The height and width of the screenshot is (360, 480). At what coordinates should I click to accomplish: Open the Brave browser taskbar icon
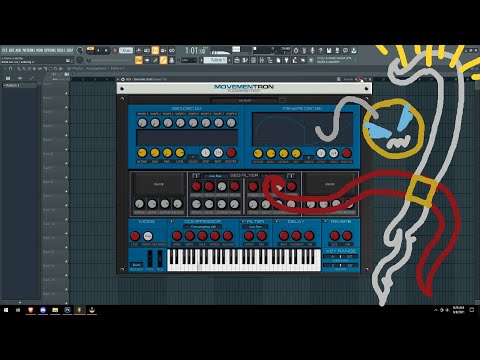coord(31,310)
